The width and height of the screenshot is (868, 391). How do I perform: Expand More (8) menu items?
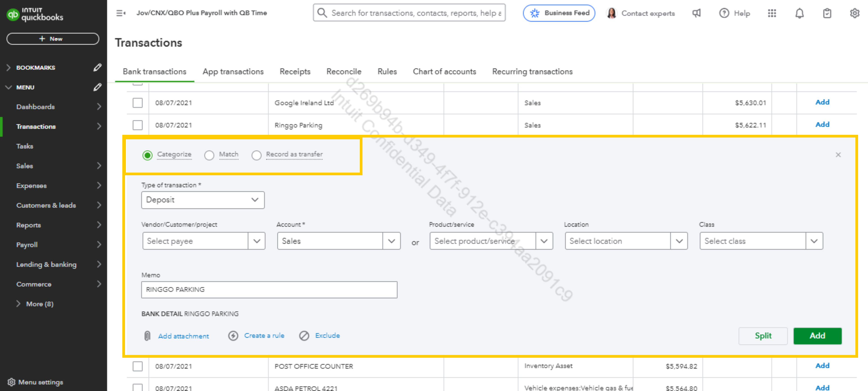[x=18, y=304]
